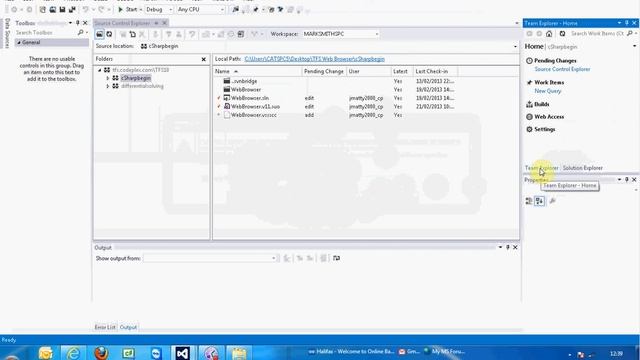
Task: Click the compare folders icon in Source Control toolbar
Action: 241,34
